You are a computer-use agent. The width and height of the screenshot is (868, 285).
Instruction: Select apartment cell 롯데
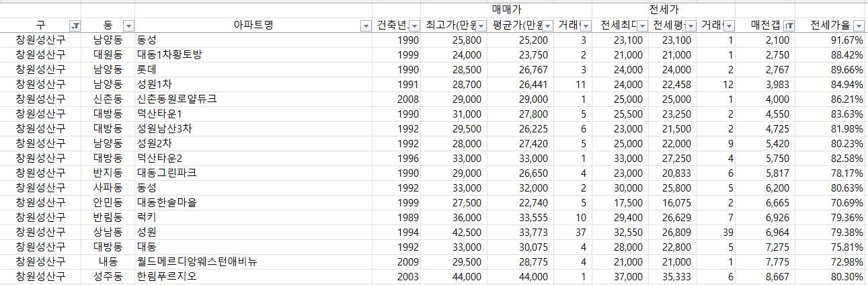click(x=254, y=69)
